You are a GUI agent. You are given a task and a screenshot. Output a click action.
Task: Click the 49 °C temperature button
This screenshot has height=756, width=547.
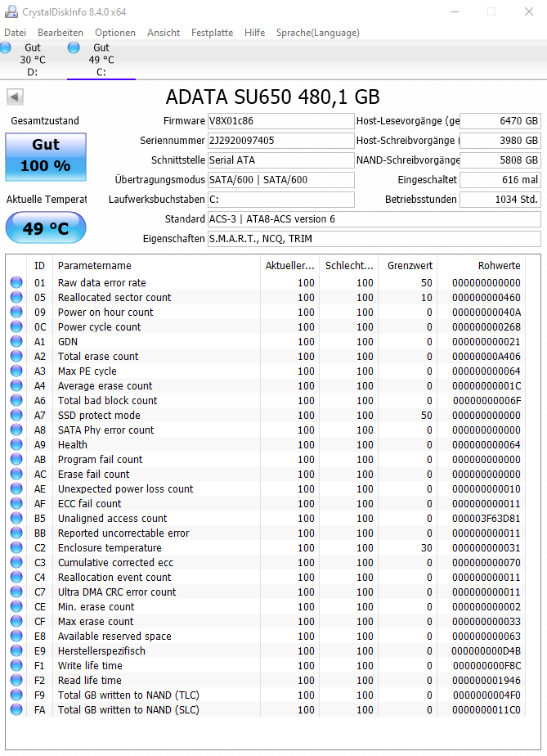coord(46,227)
